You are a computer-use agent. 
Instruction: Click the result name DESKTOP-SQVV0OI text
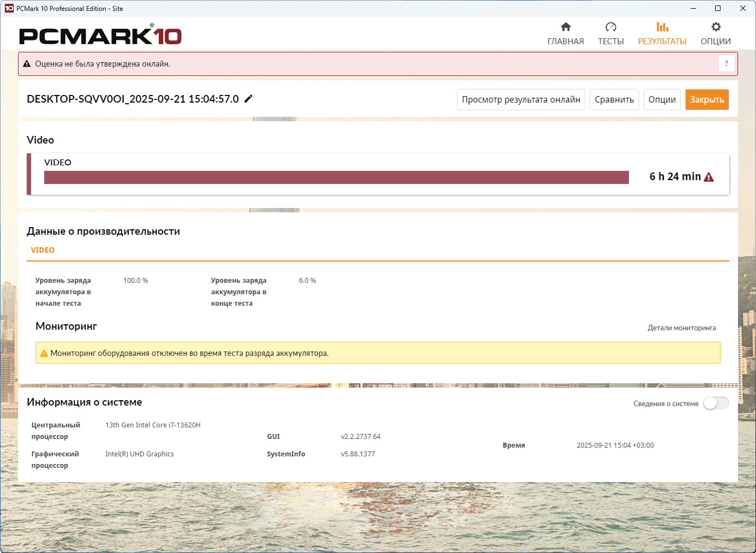(x=133, y=99)
